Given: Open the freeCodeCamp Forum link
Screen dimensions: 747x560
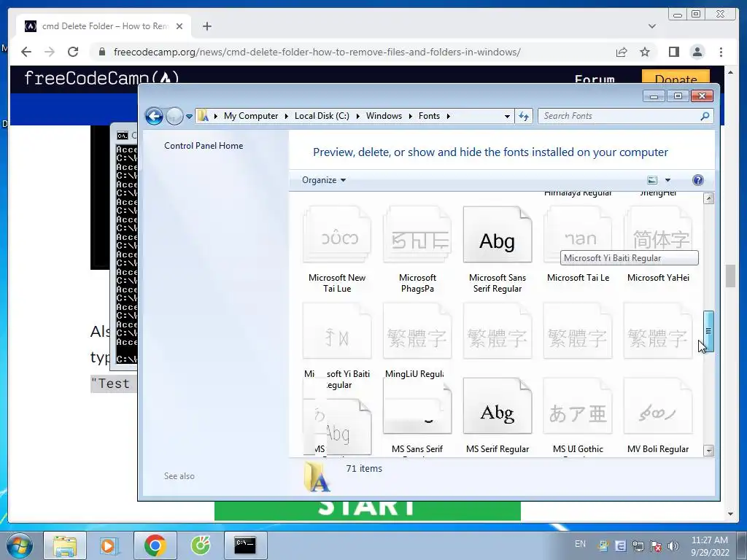Looking at the screenshot, I should point(595,79).
